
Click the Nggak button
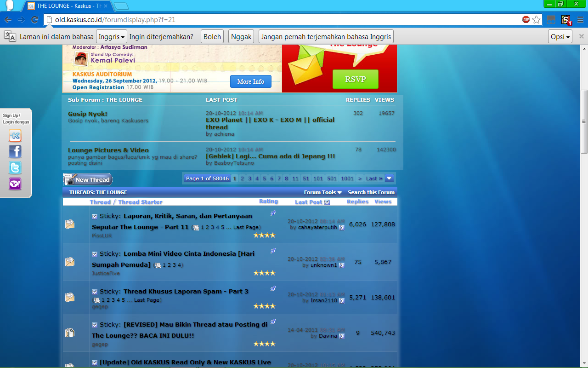[241, 37]
